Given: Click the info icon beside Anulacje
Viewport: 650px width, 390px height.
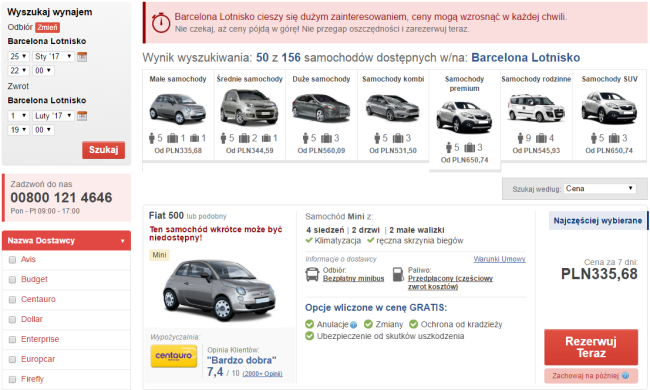Looking at the screenshot, I should click(353, 325).
